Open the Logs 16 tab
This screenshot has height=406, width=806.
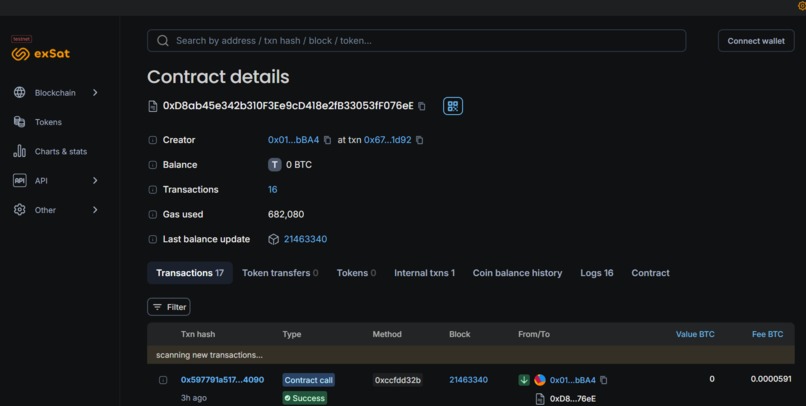click(597, 273)
